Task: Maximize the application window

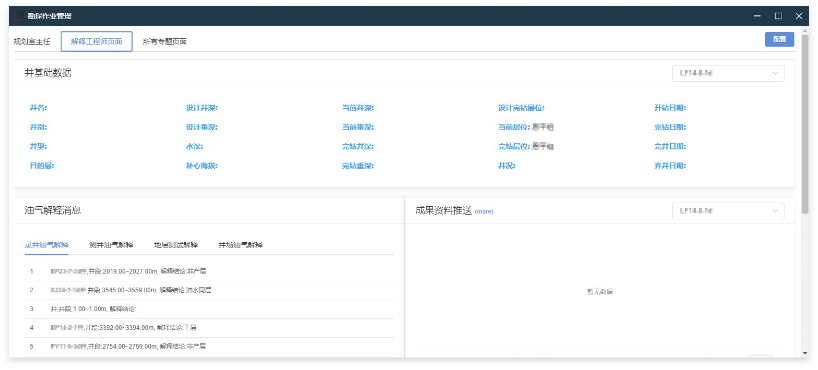Action: point(778,16)
